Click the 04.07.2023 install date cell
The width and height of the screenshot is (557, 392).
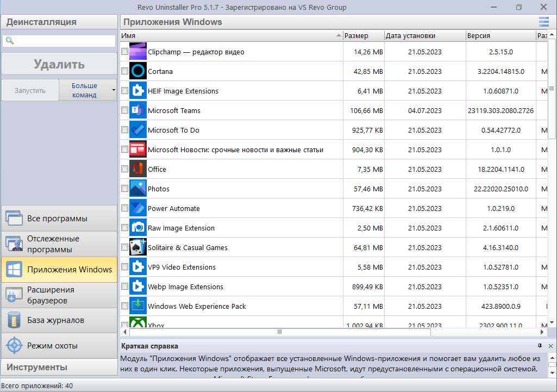[425, 110]
